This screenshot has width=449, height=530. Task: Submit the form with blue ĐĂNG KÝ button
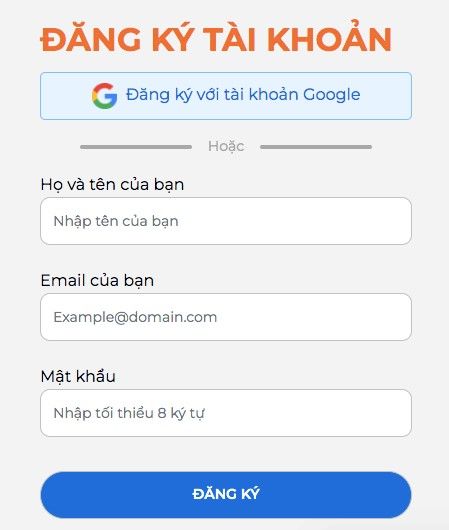pyautogui.click(x=226, y=495)
